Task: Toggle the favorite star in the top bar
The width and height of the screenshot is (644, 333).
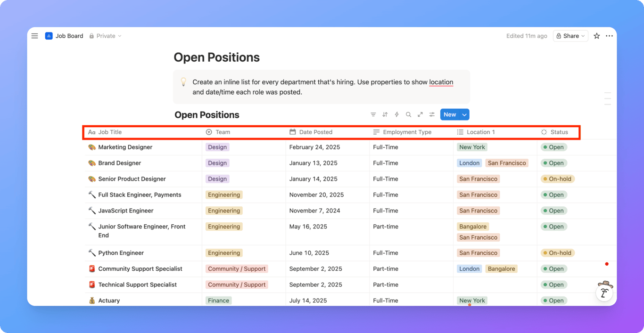Action: pos(596,36)
